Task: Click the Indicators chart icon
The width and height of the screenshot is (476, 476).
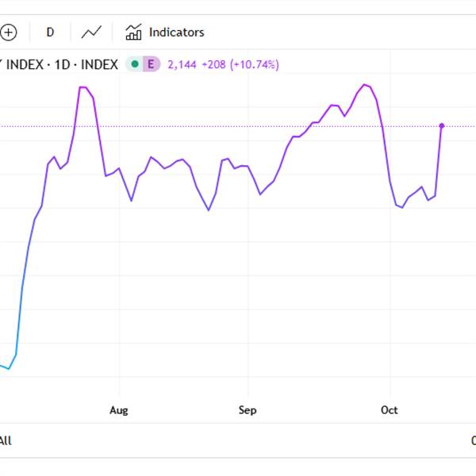Action: [133, 33]
